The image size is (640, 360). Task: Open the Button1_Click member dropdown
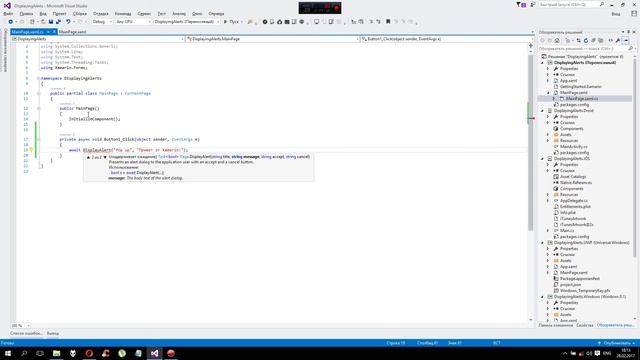pos(447,39)
